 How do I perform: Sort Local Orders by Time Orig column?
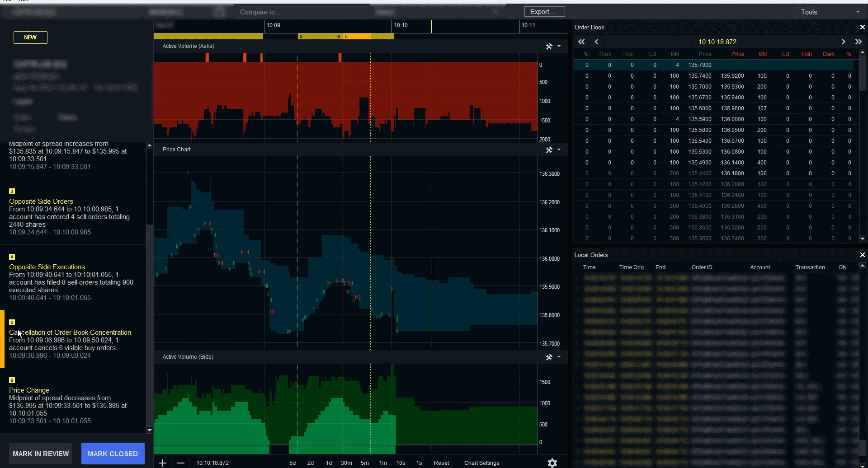click(631, 267)
